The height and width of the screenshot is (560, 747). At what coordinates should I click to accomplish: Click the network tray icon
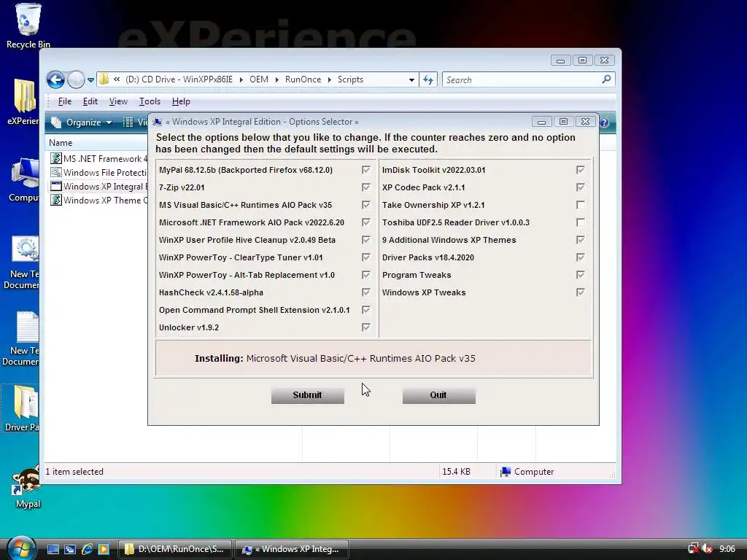coord(693,548)
